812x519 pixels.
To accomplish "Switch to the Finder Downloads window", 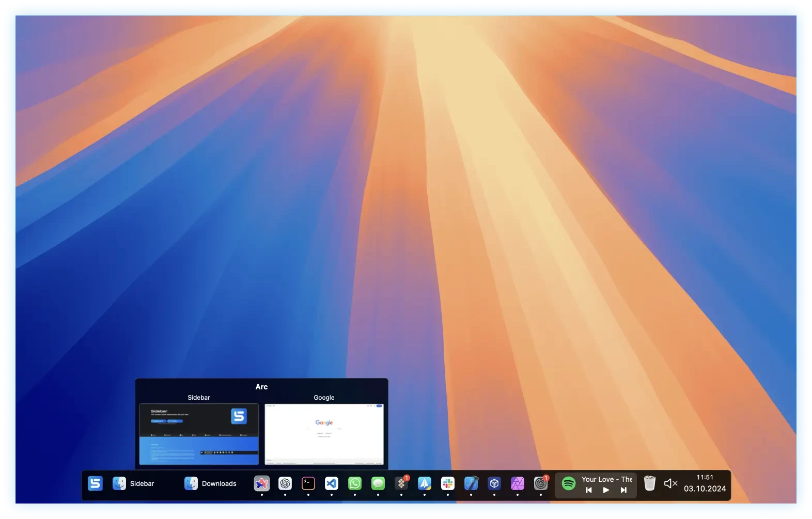I will point(211,483).
